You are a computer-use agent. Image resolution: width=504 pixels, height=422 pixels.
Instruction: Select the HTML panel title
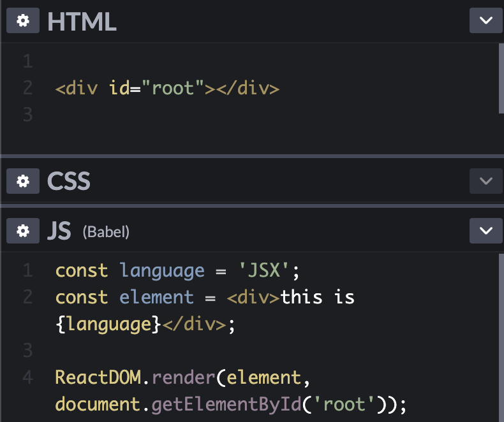[x=82, y=22]
